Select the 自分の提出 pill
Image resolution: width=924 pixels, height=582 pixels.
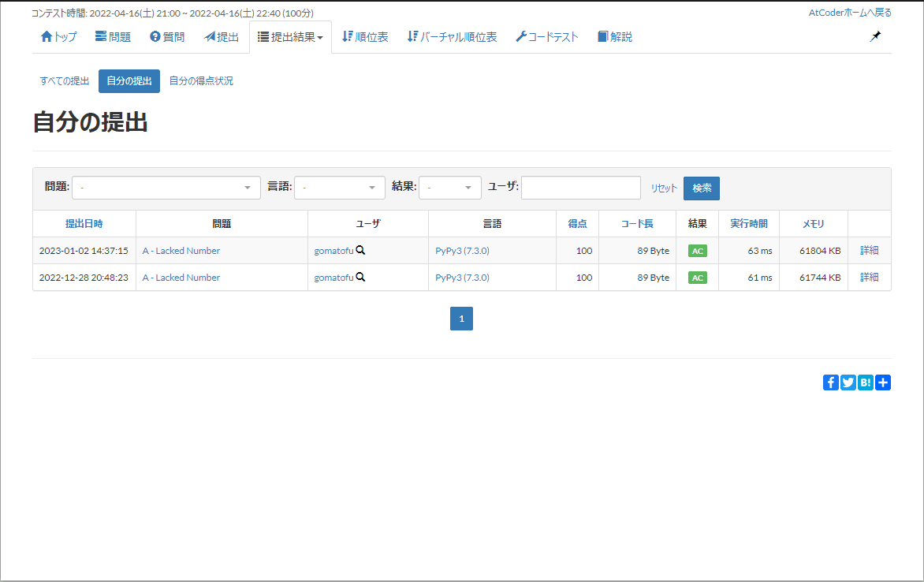129,80
